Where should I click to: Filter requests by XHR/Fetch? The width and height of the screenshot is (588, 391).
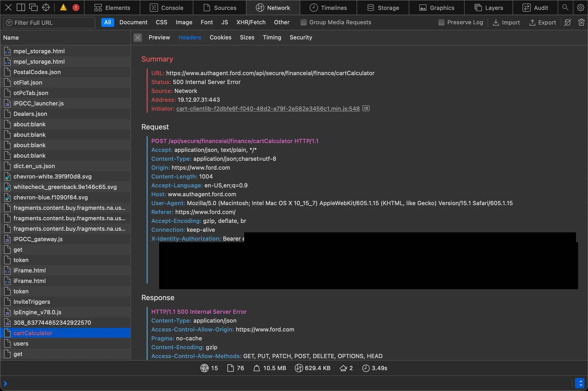click(x=251, y=22)
